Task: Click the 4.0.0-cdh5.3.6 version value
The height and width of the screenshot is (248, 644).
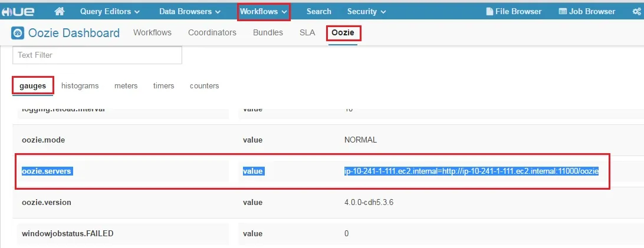Action: [x=369, y=202]
